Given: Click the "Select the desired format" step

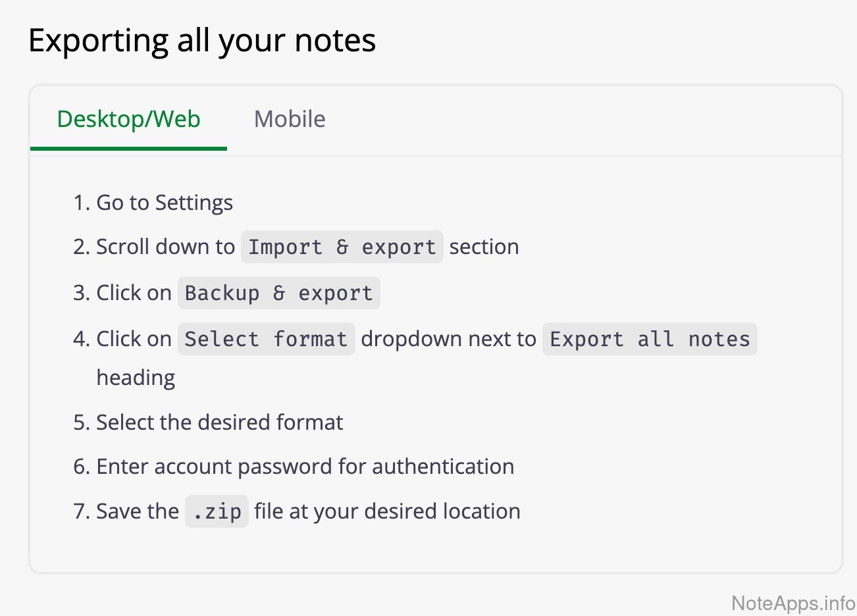Looking at the screenshot, I should tap(219, 423).
